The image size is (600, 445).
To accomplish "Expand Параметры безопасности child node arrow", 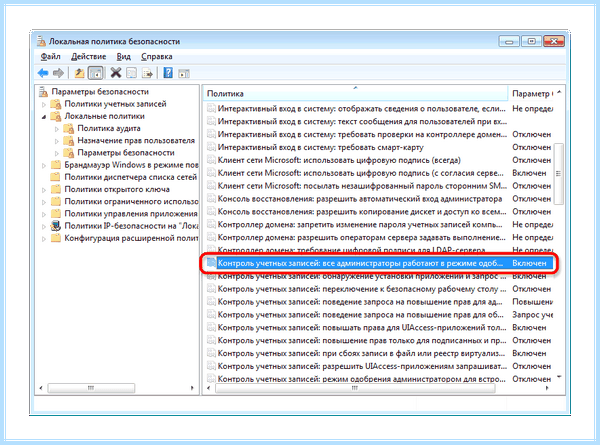I will pyautogui.click(x=57, y=153).
